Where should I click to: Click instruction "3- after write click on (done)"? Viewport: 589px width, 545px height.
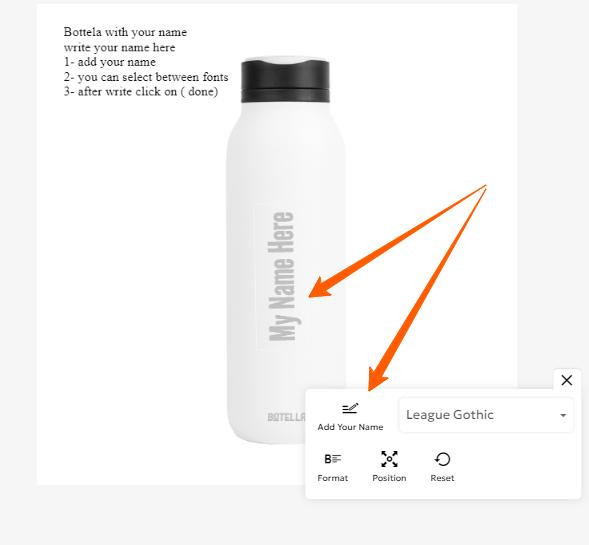click(x=141, y=92)
